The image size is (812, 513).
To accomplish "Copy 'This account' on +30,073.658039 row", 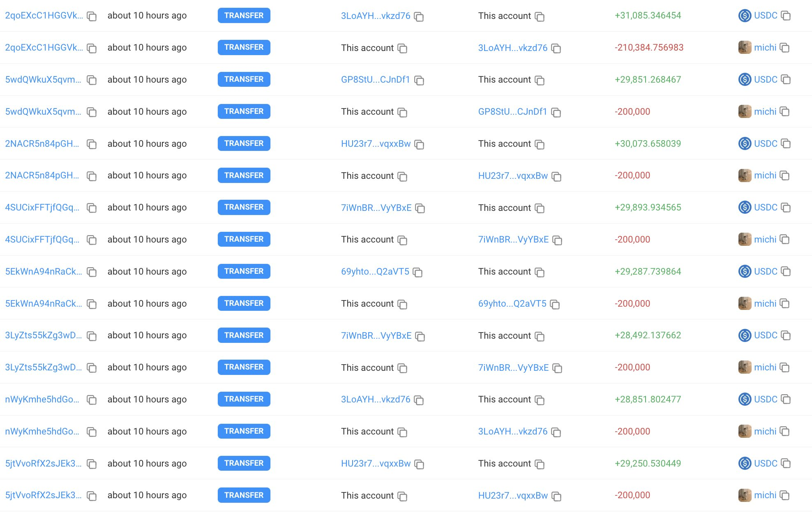I will coord(539,144).
